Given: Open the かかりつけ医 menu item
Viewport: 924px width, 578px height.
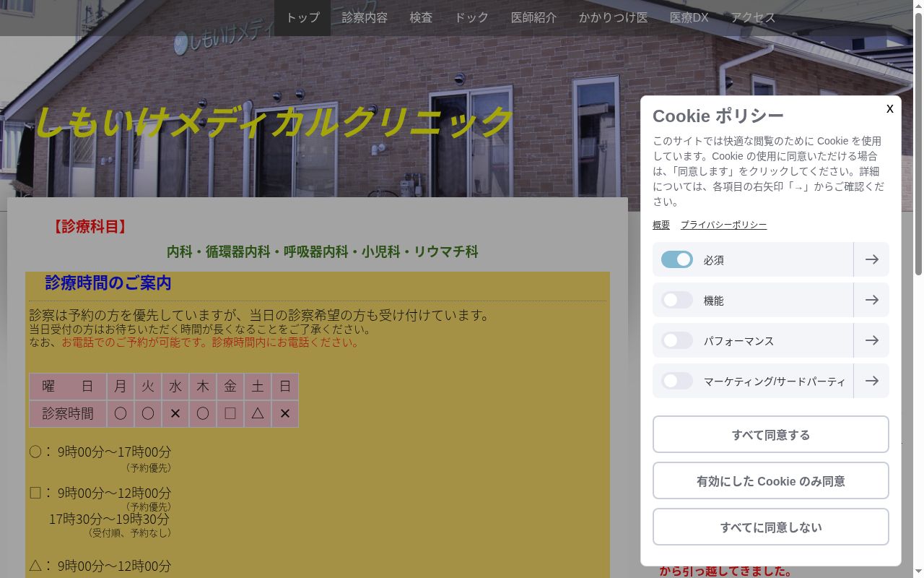Looking at the screenshot, I should [x=613, y=17].
